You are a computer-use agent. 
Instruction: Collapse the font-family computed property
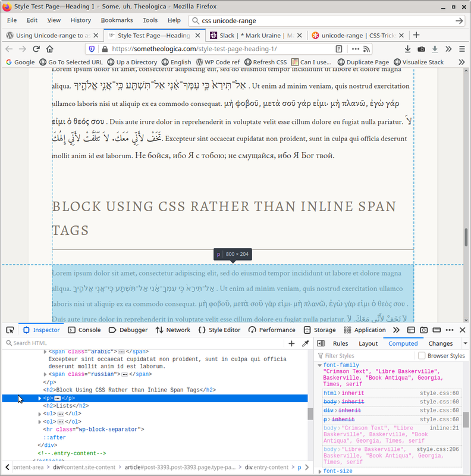point(319,365)
